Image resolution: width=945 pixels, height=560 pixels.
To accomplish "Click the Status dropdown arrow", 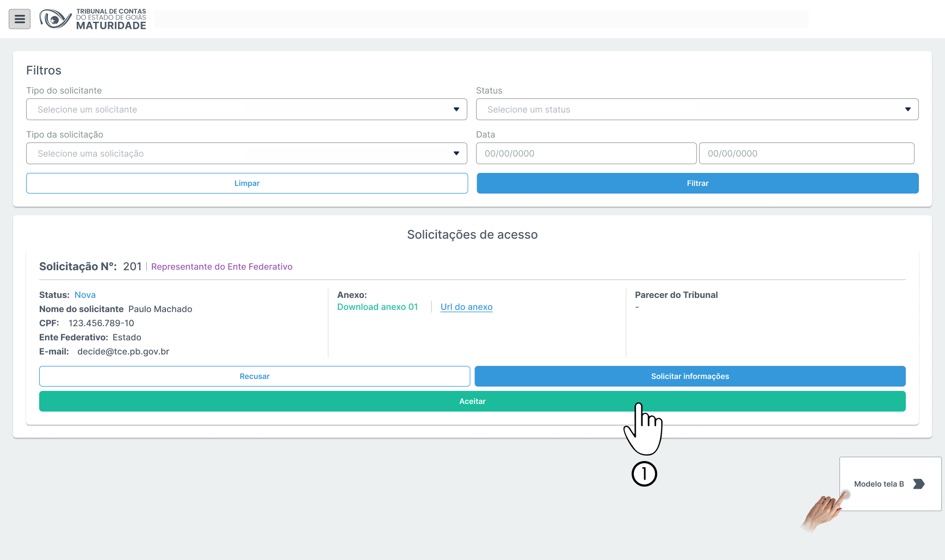I will [907, 109].
